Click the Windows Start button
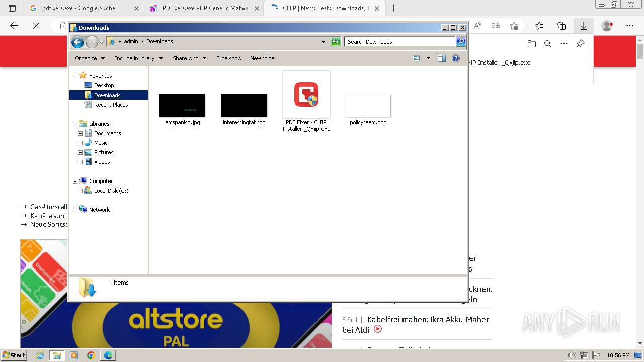The height and width of the screenshot is (362, 644). tap(14, 355)
